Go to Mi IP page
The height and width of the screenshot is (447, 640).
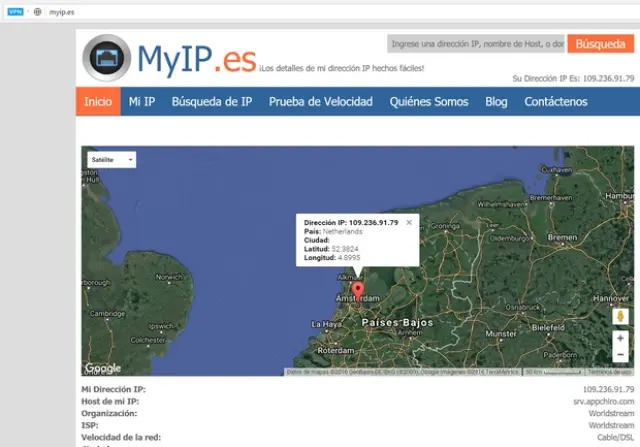(x=141, y=102)
